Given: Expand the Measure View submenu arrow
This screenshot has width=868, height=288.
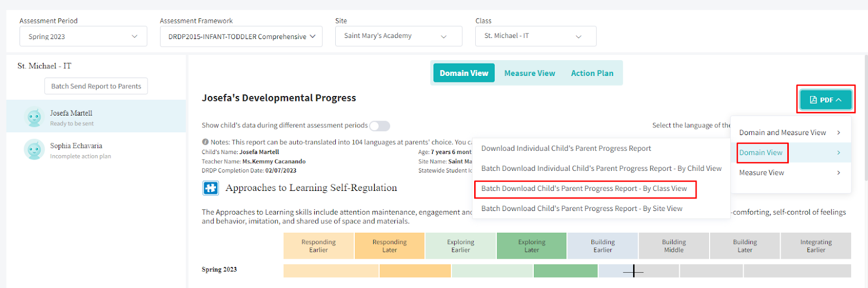Looking at the screenshot, I should 838,173.
